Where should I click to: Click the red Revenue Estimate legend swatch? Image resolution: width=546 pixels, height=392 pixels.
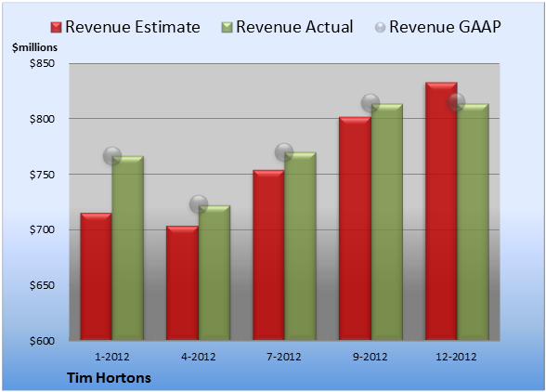click(56, 28)
